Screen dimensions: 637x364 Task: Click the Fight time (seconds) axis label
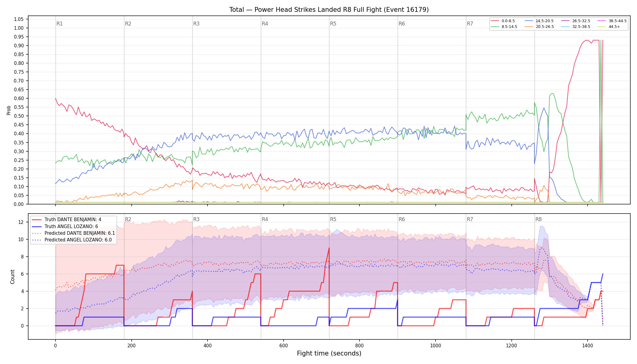pyautogui.click(x=329, y=353)
